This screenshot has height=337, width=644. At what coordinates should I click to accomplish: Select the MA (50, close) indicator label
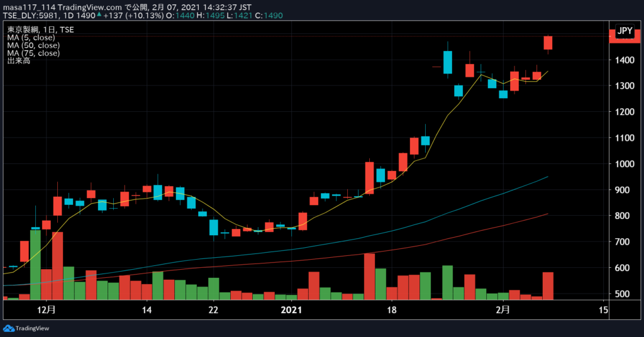pyautogui.click(x=33, y=45)
